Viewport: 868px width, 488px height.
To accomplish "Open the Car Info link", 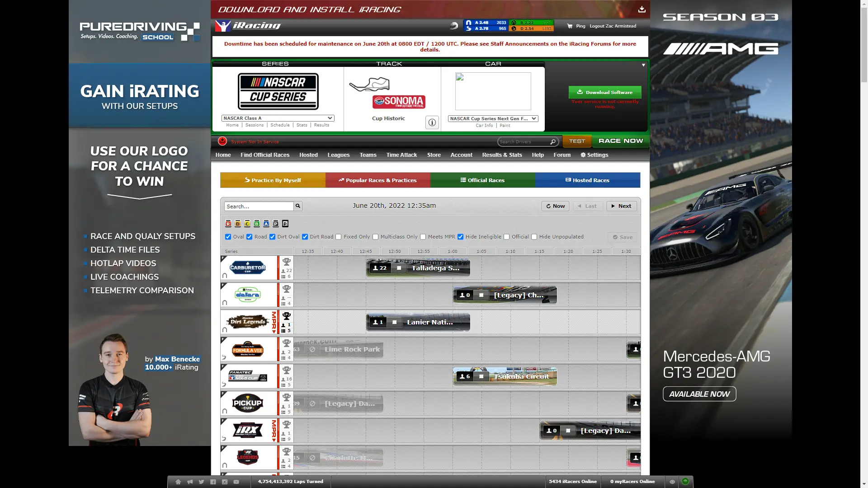I will [484, 126].
